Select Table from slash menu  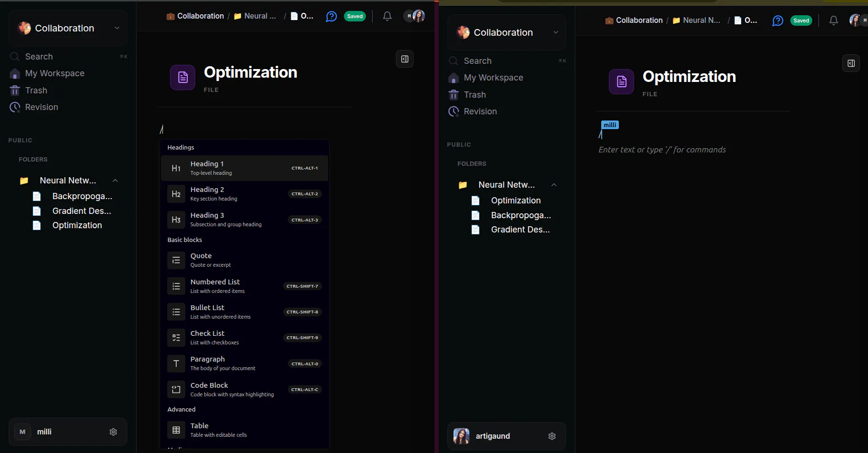(244, 430)
